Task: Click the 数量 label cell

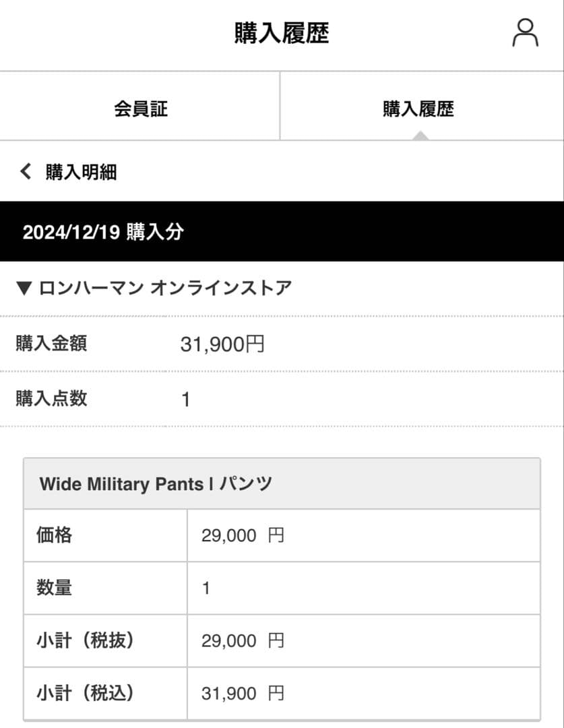Action: point(54,588)
